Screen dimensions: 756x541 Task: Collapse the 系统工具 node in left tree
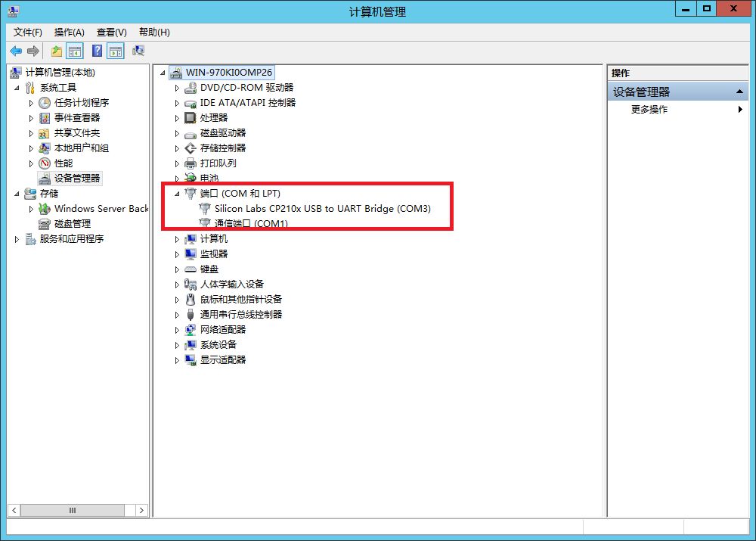click(x=17, y=88)
